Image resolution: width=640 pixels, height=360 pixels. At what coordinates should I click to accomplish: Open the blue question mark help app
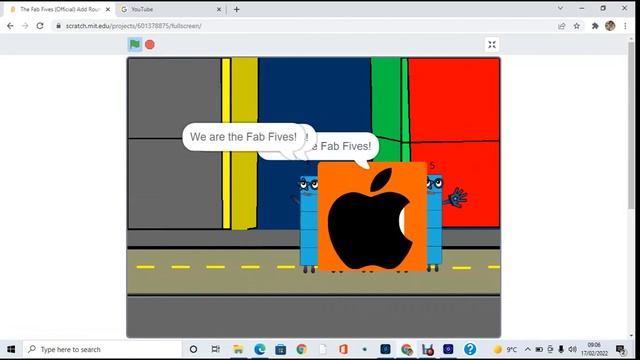(x=470, y=349)
